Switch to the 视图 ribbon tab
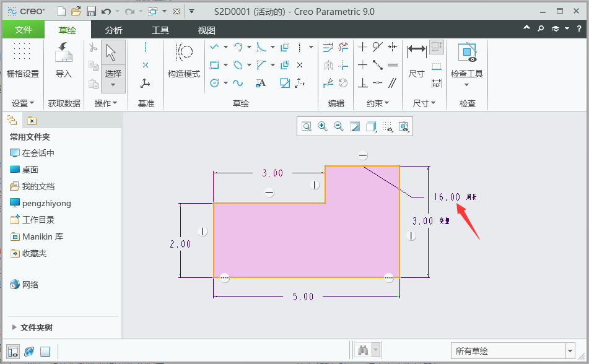 (x=207, y=30)
